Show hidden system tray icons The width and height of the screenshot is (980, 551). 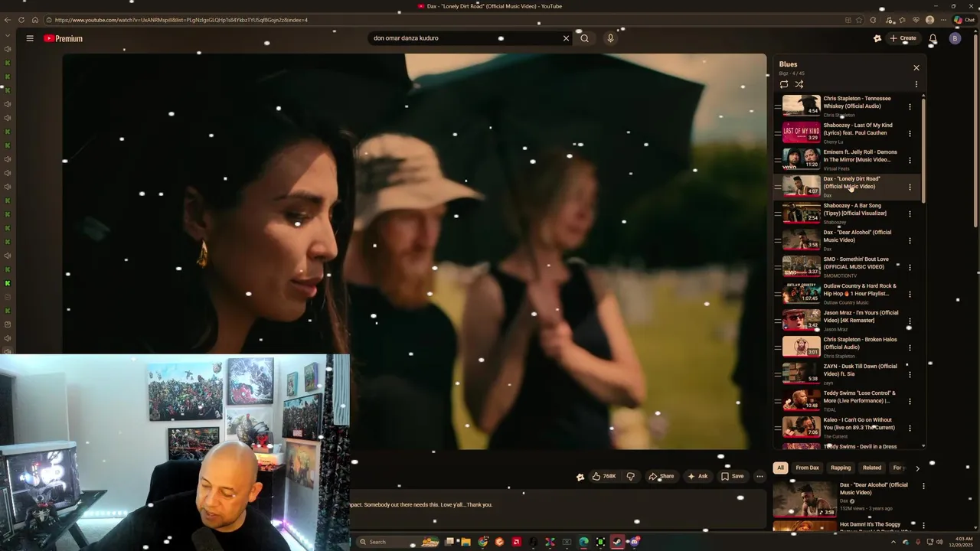tap(893, 542)
